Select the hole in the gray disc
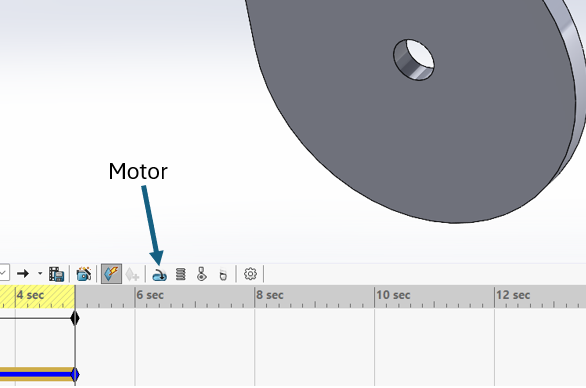Screen dimensions: 586x388 point(414,60)
